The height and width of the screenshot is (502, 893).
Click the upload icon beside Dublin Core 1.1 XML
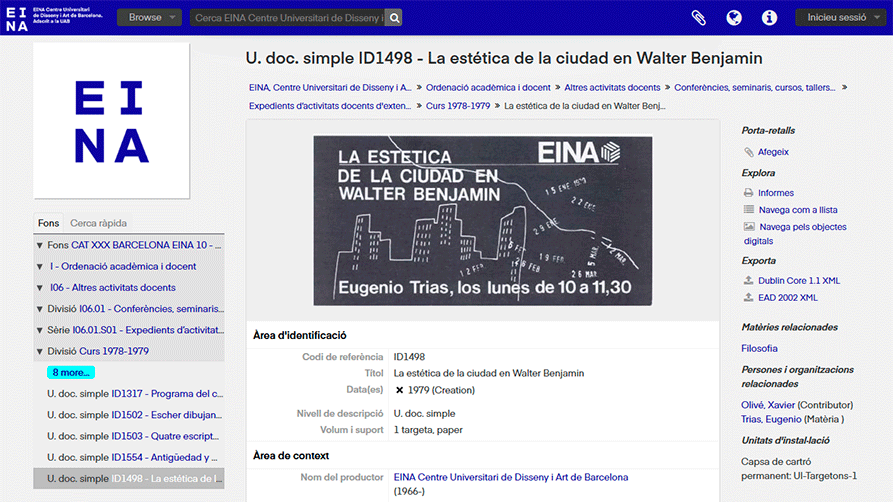(749, 280)
